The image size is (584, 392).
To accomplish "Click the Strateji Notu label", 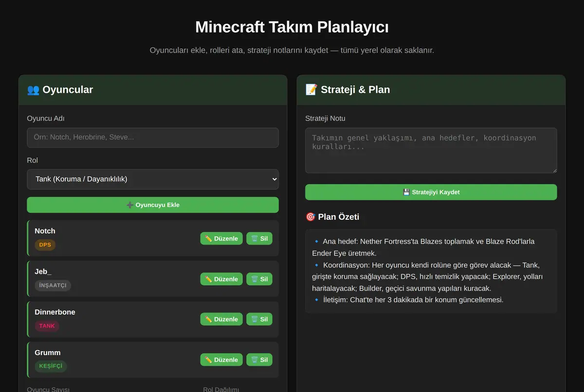I will [325, 119].
